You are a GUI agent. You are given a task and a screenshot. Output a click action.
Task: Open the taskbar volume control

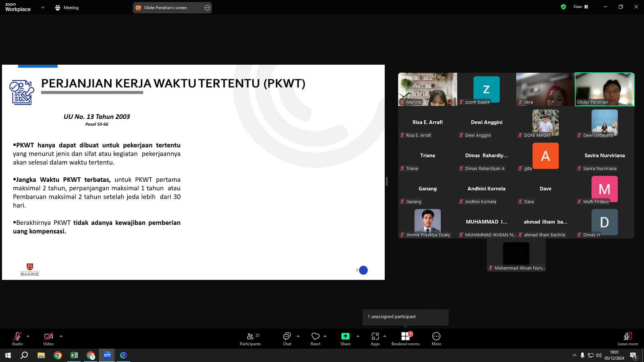coord(599,355)
